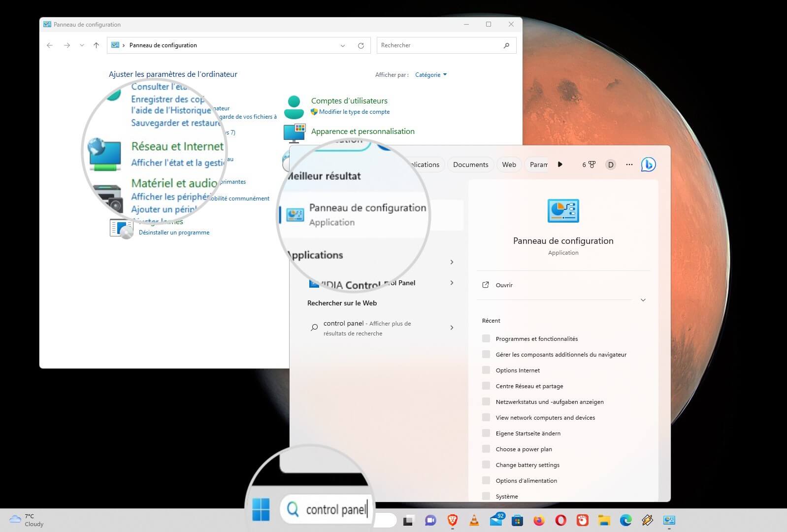This screenshot has height=532, width=787.
Task: Open the weather widget showing 7°C Cloudy
Action: (x=27, y=520)
